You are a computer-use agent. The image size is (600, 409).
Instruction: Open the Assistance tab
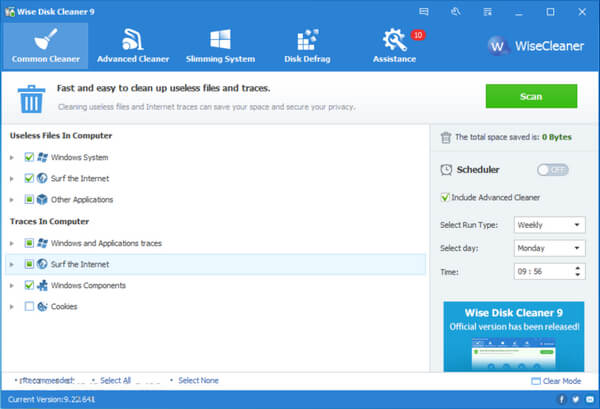pyautogui.click(x=395, y=46)
